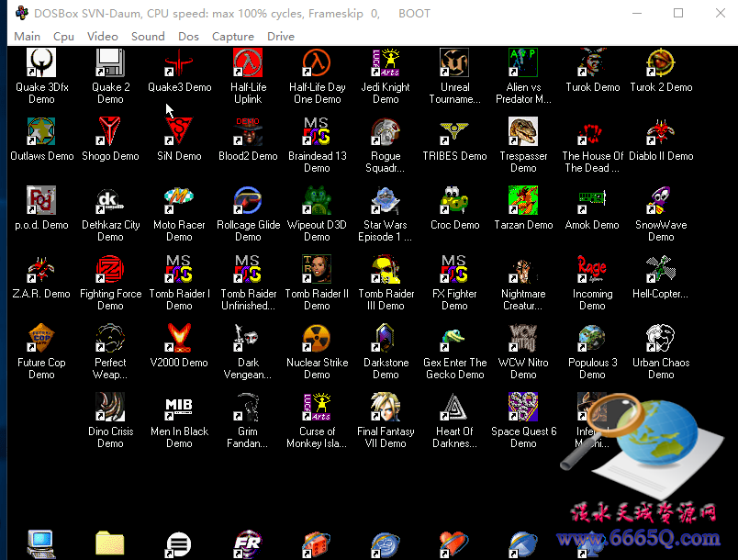Open Star Wars Episode 1 shortcut
The image size is (738, 560).
[x=386, y=200]
